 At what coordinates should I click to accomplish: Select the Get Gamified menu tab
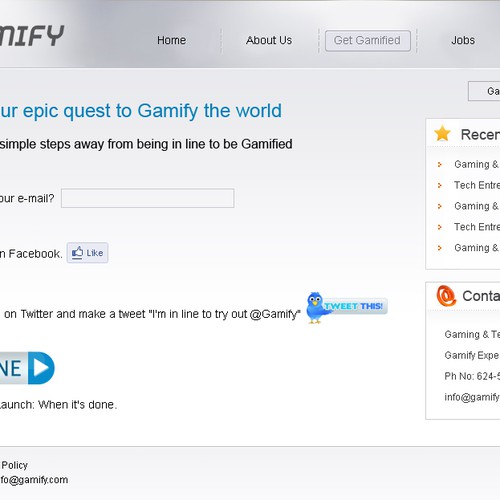pos(368,41)
